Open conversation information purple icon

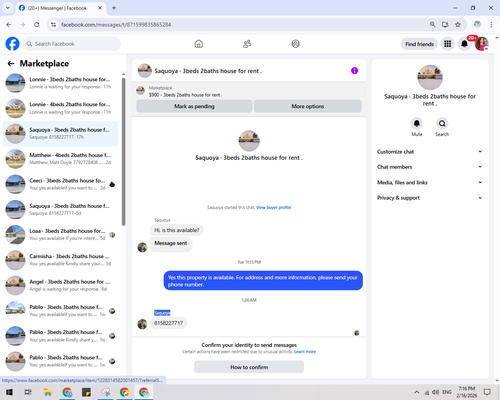pos(354,71)
